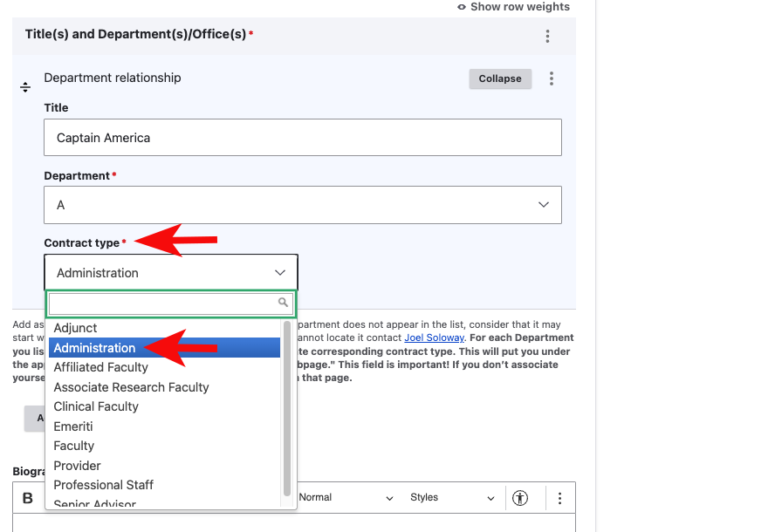Image resolution: width=782 pixels, height=532 pixels.
Task: Click the Show row weights link
Action: tap(513, 7)
